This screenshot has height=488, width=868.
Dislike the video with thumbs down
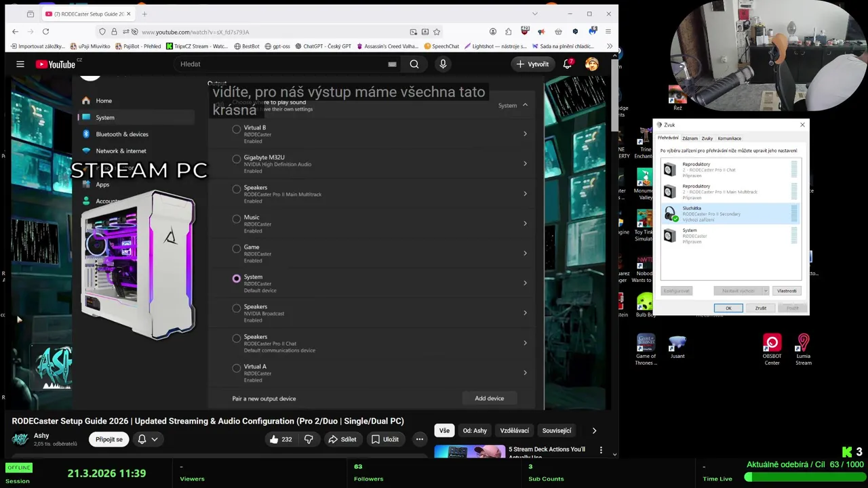[309, 439]
